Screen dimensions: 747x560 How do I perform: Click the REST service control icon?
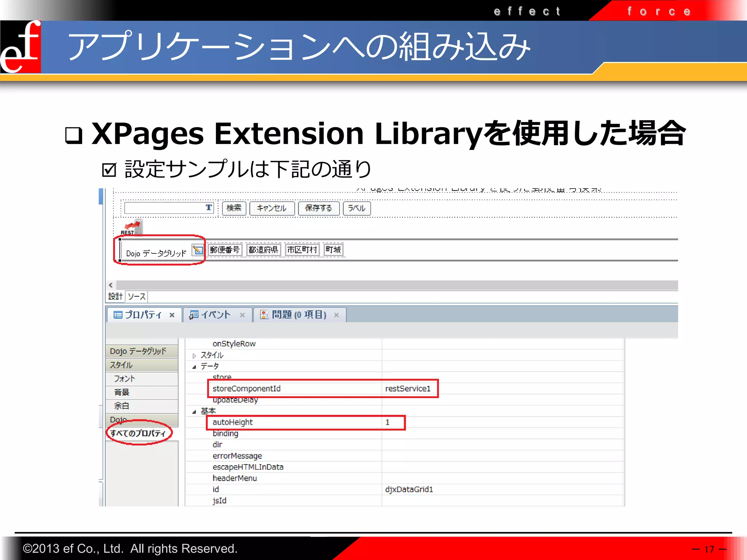[x=131, y=227]
